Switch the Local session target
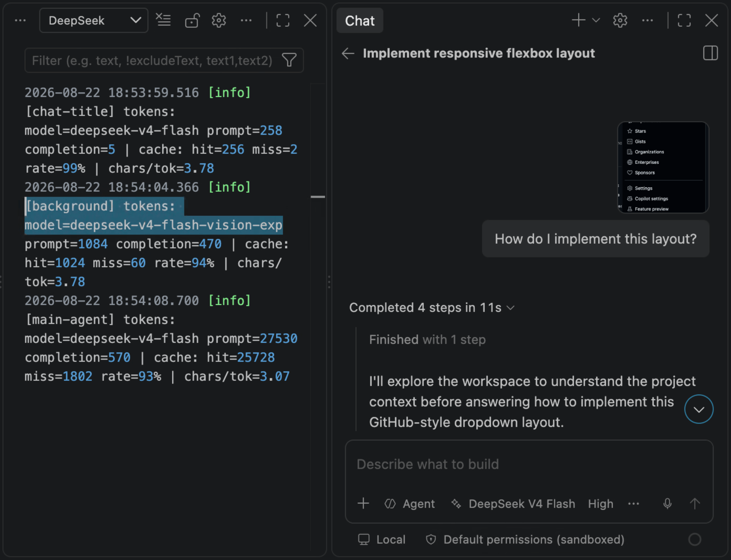Viewport: 731px width, 560px height. point(382,540)
